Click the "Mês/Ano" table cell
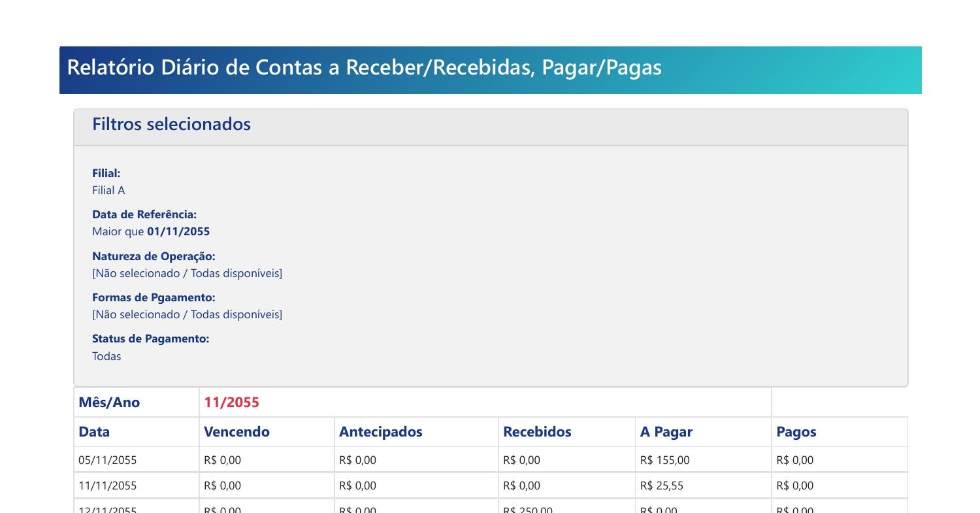The image size is (980, 513). (x=109, y=403)
